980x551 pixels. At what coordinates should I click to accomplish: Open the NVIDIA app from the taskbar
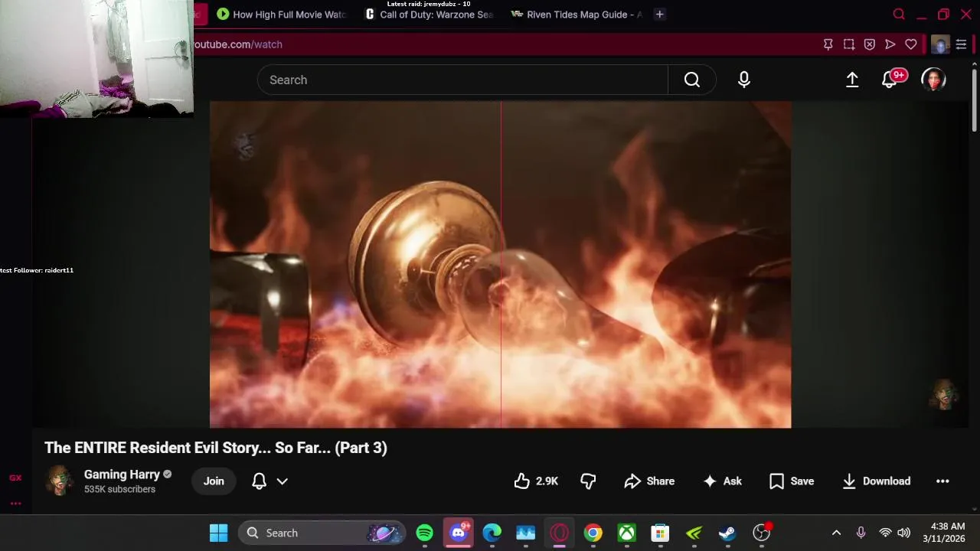coord(694,533)
